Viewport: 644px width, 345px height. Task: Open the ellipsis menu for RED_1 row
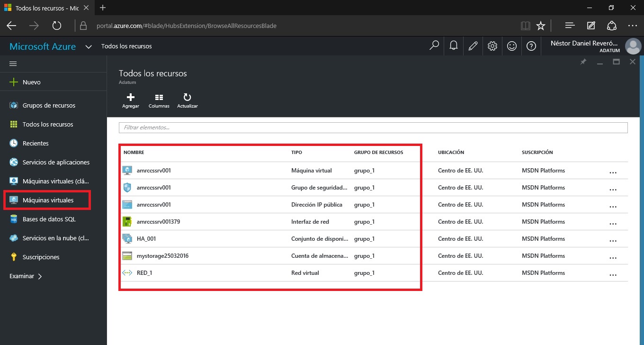(613, 275)
